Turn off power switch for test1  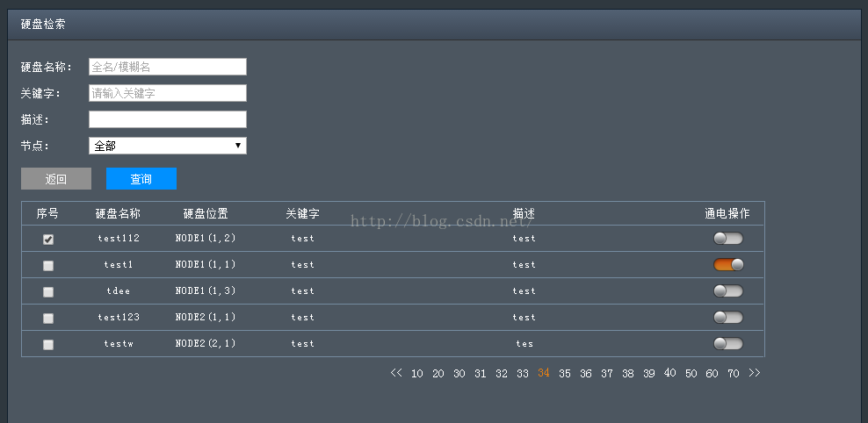coord(728,265)
